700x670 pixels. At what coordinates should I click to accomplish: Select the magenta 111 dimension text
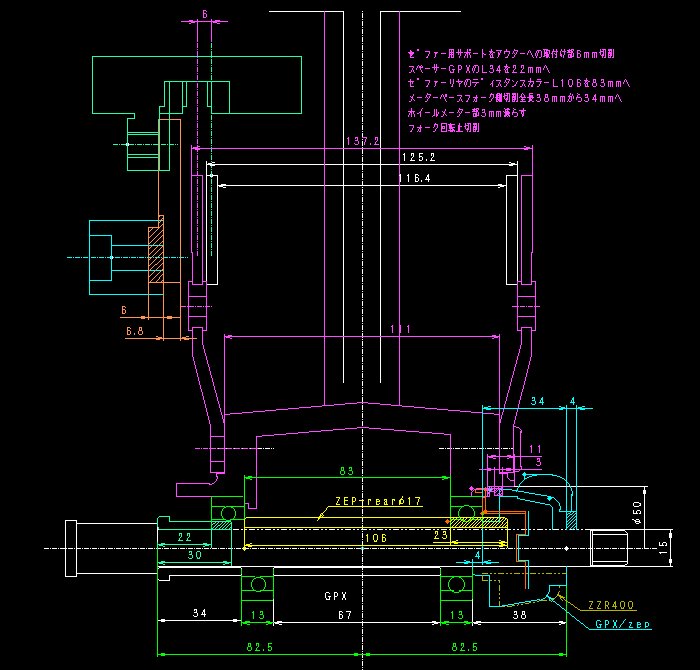(x=400, y=329)
